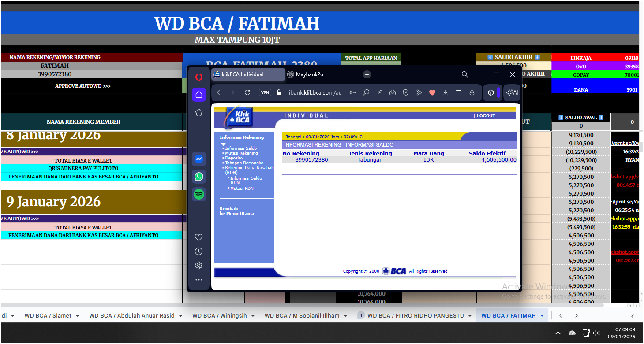This screenshot has width=644, height=344.
Task: Open the Mutasi RDN link
Action: (x=242, y=189)
